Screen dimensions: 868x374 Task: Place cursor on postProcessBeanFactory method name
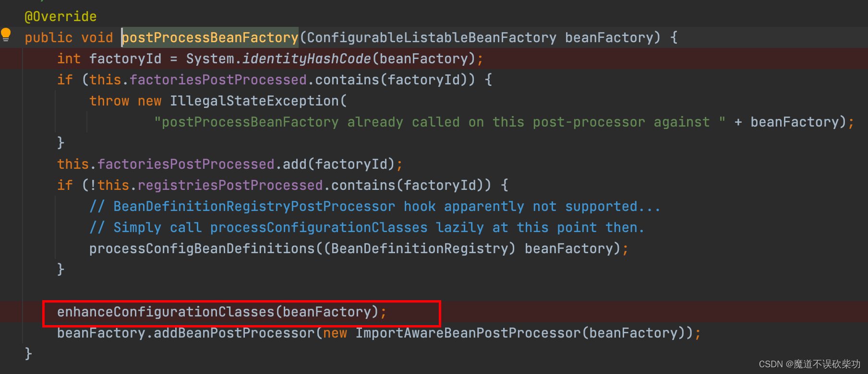point(210,38)
